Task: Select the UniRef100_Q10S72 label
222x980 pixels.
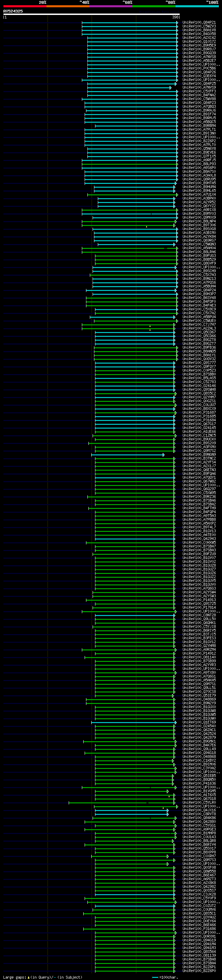Action: point(199,41)
